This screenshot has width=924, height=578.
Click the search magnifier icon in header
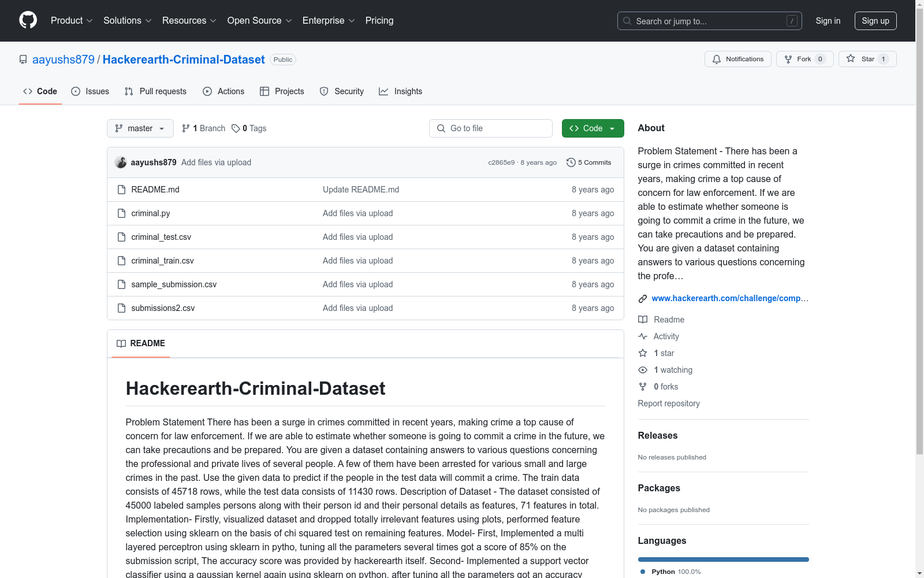[627, 21]
